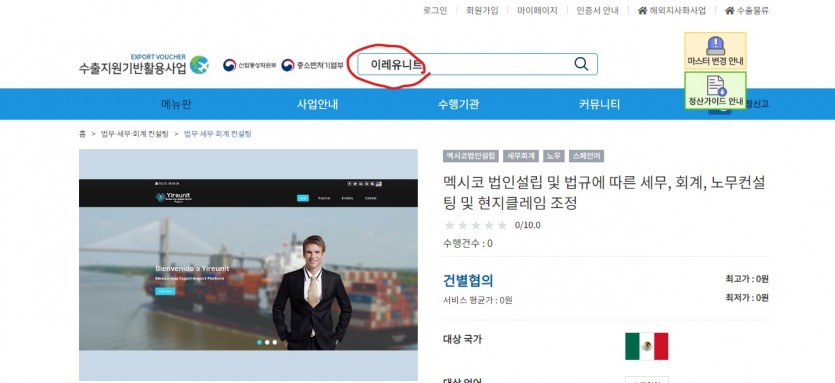This screenshot has width=835, height=383.
Task: Click the search input containing 이레유니트
Action: (477, 64)
